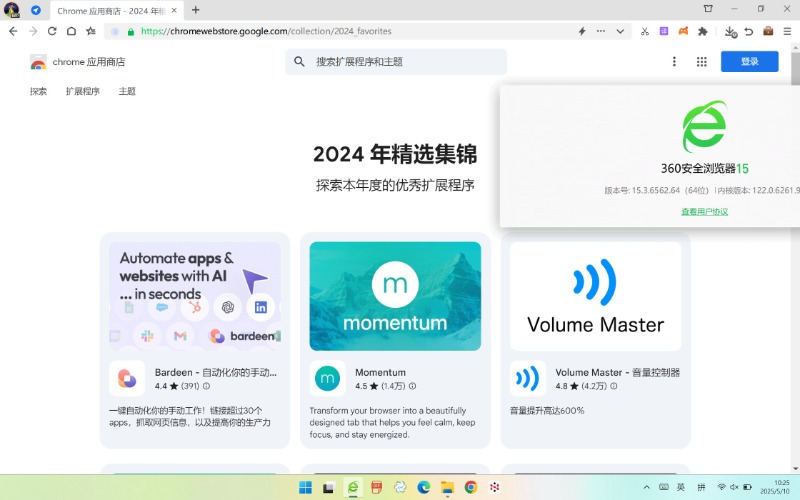The width and height of the screenshot is (800, 500).
Task: Click the home icon in toolbar
Action: click(71, 31)
